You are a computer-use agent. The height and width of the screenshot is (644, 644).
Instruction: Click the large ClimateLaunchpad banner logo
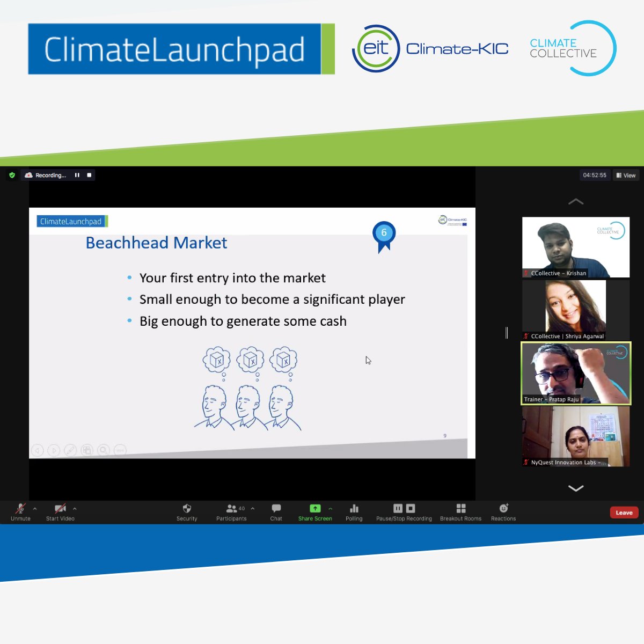[181, 49]
